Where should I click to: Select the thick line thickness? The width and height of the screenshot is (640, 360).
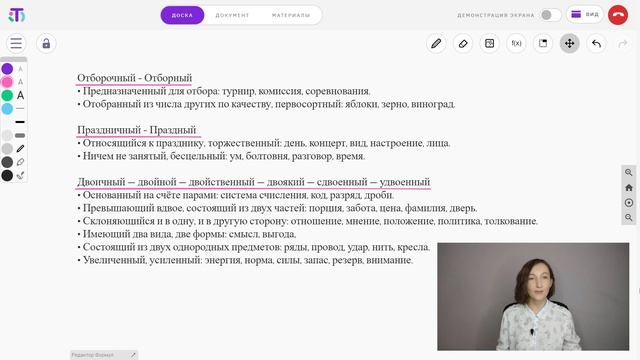[x=20, y=135]
